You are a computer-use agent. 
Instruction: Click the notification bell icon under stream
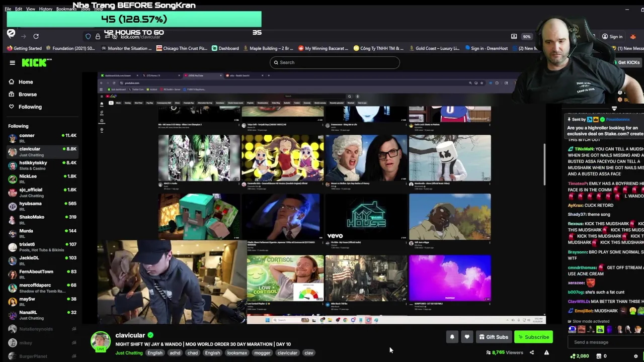click(452, 337)
